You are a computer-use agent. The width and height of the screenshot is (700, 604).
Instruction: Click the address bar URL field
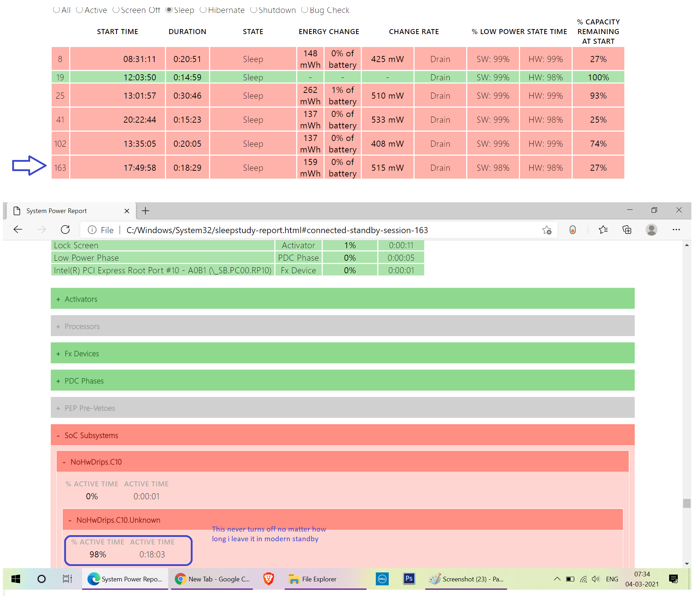click(277, 230)
